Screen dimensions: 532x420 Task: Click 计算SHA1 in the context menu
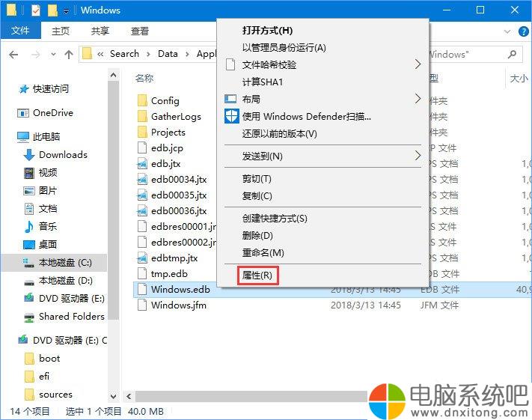point(263,82)
